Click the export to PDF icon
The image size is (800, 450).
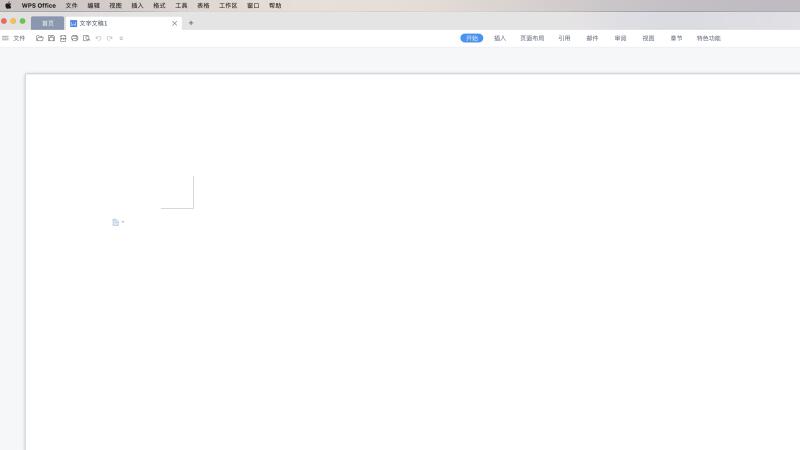point(63,38)
